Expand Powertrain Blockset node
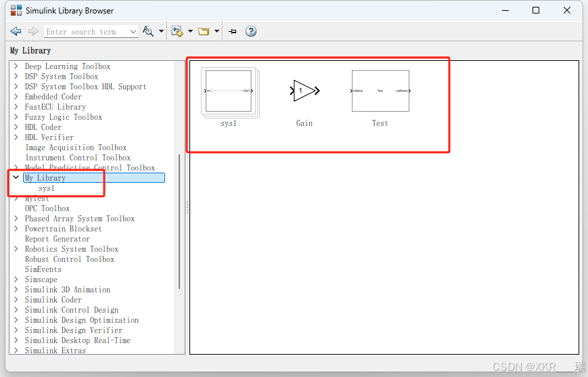 tap(16, 229)
